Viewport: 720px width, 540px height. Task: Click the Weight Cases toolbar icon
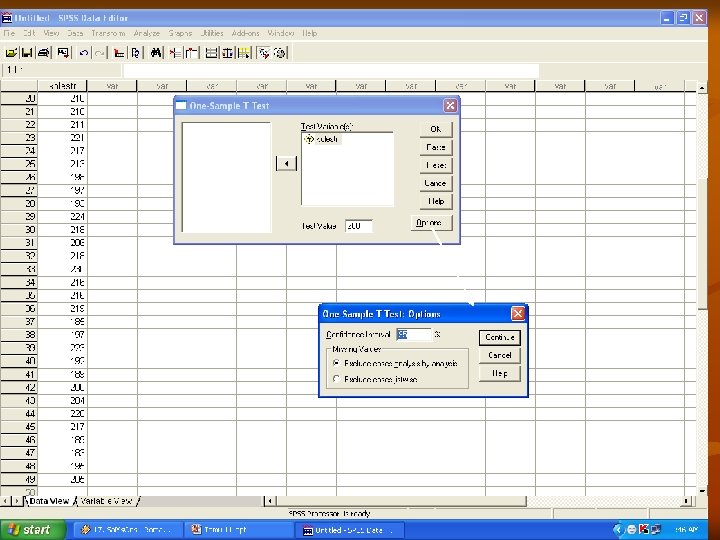click(228, 53)
